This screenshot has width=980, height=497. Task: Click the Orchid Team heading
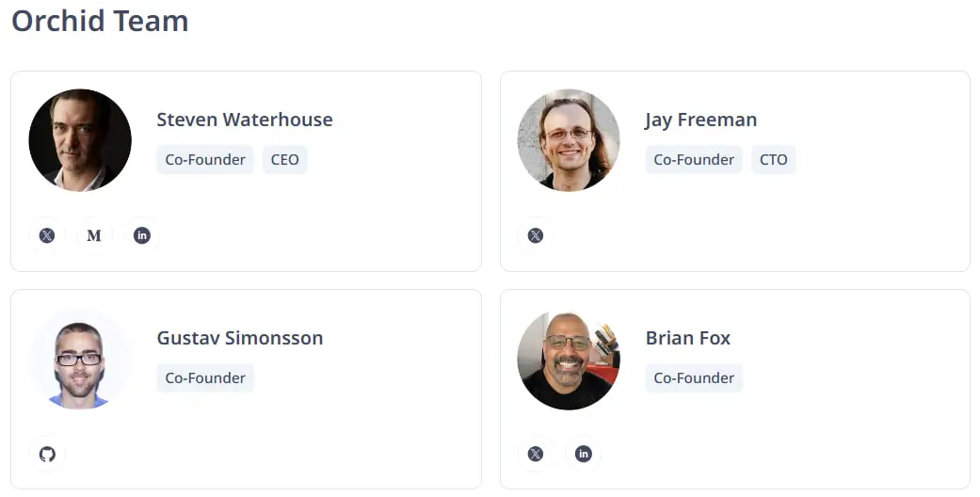tap(100, 21)
